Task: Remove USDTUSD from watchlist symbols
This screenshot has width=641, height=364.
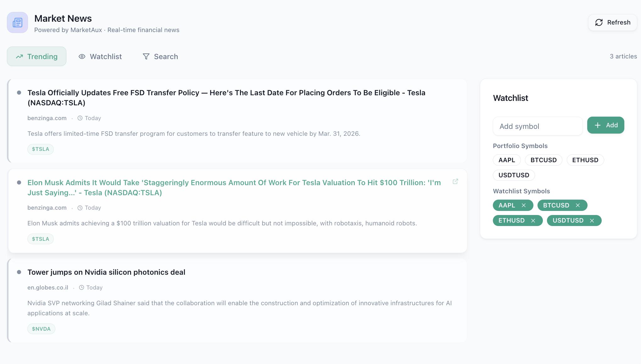Action: tap(592, 221)
